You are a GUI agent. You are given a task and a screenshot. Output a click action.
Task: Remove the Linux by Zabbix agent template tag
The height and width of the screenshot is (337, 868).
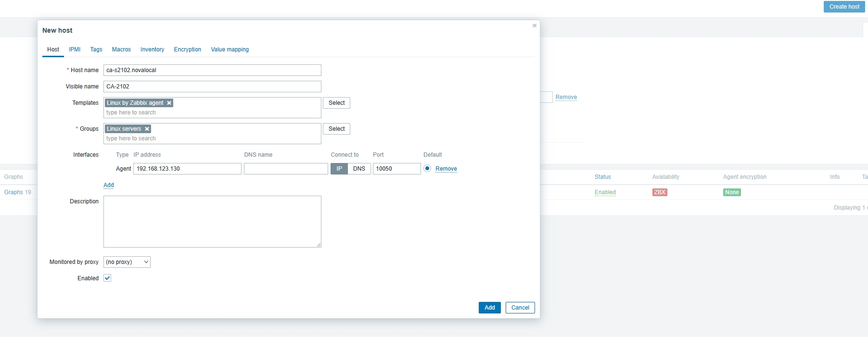(x=169, y=103)
